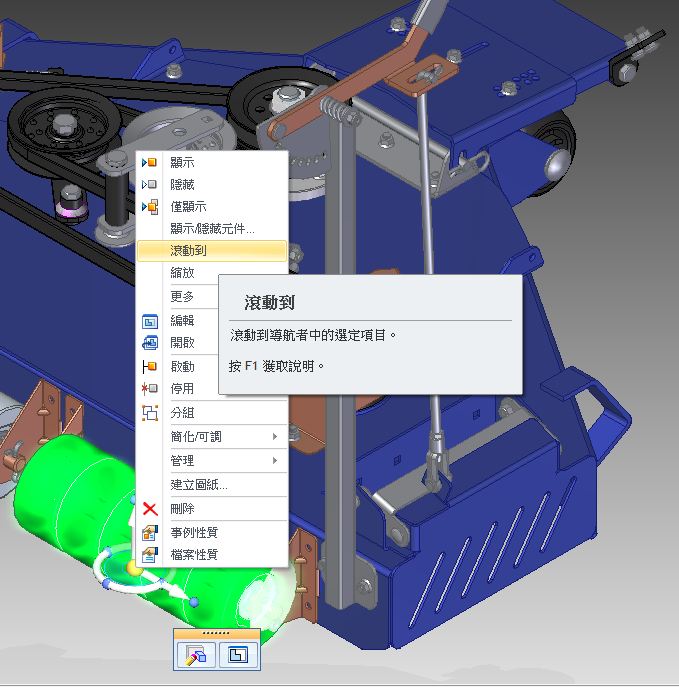The image size is (679, 687).
Task: Select 刪除 text in context menu
Action: (x=182, y=509)
